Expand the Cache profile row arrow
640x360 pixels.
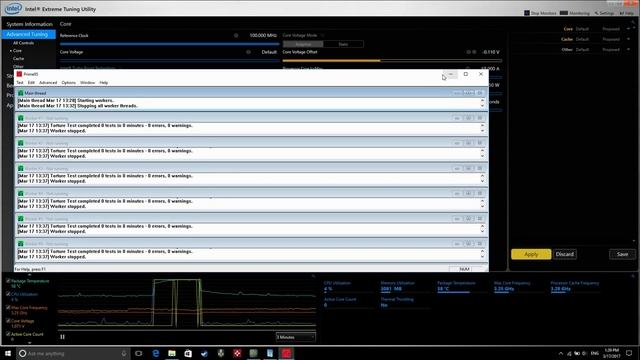pos(629,39)
